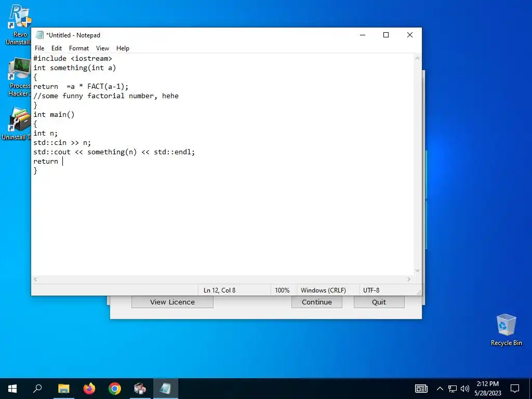Open the taskbar clock and date
Viewport: 532px width, 399px height.
click(487, 389)
